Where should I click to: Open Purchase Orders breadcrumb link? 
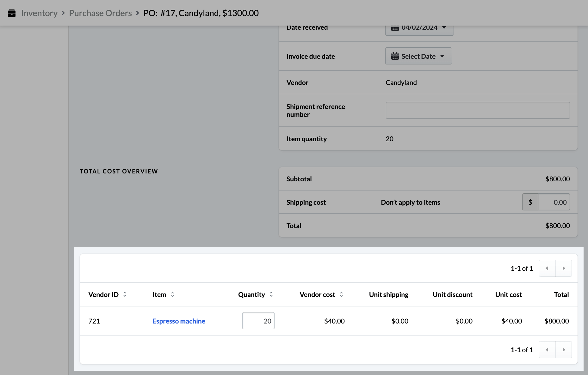[100, 13]
